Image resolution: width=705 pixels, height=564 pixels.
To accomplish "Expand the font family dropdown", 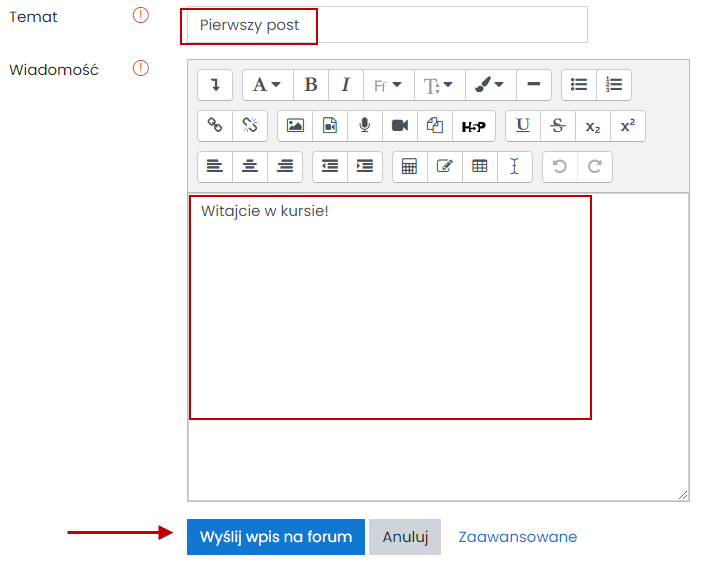I will 387,85.
